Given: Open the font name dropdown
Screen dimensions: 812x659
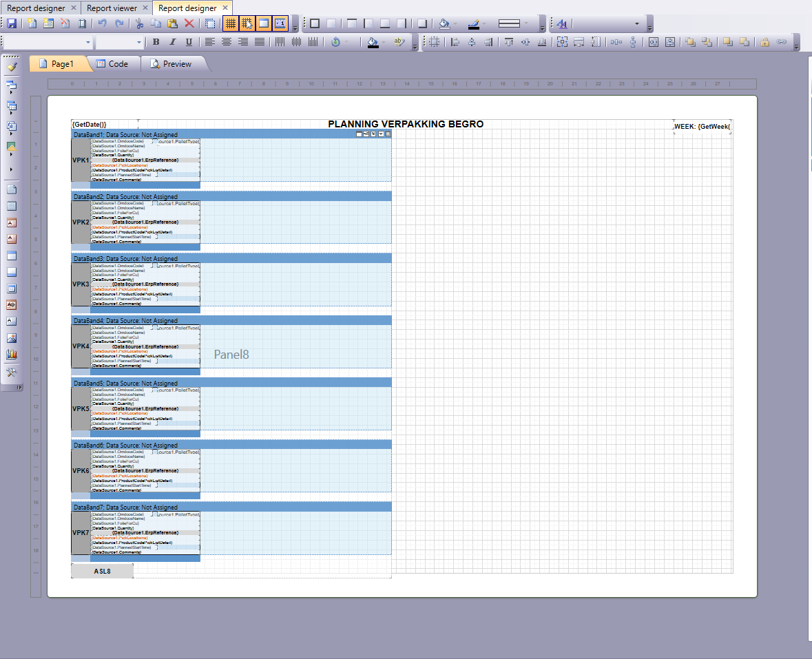Looking at the screenshot, I should tap(87, 42).
